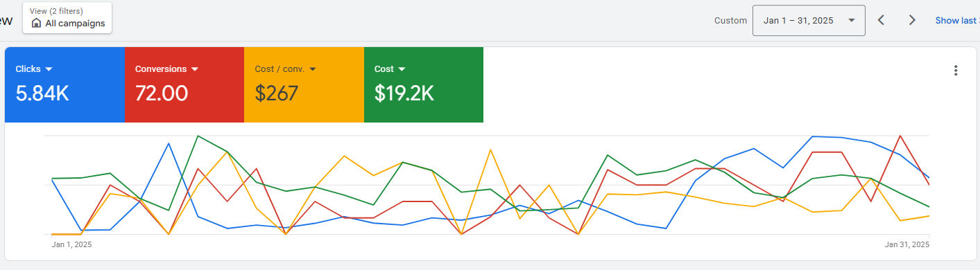Select the yellow $267 cost per conversion scorecard
The image size is (980, 270).
(x=304, y=84)
